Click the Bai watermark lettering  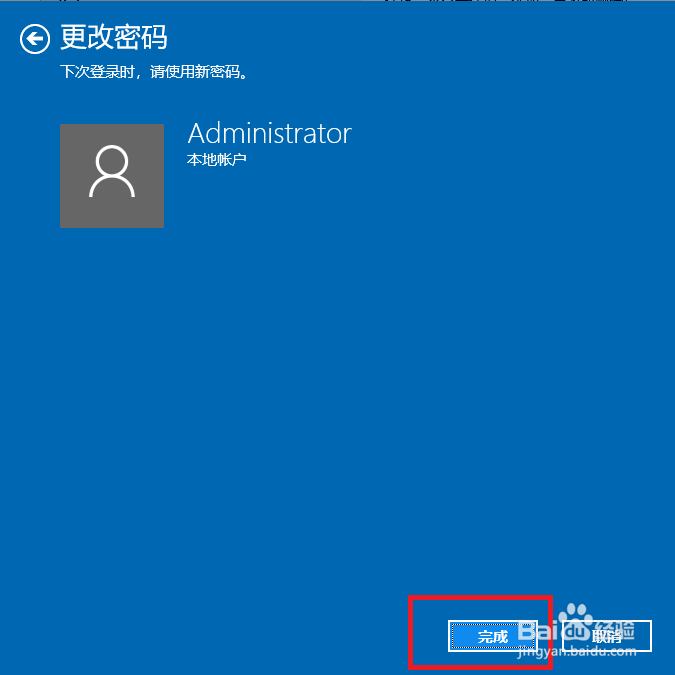pyautogui.click(x=538, y=631)
